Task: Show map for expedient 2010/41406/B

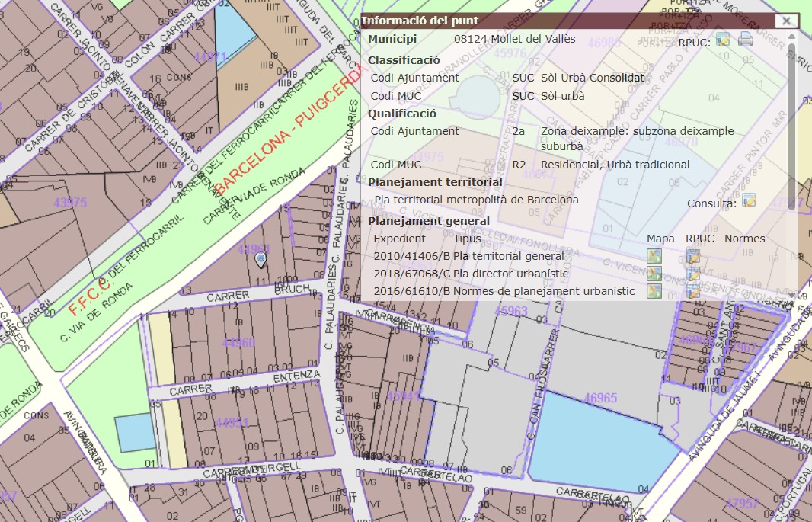Action: 654,256
